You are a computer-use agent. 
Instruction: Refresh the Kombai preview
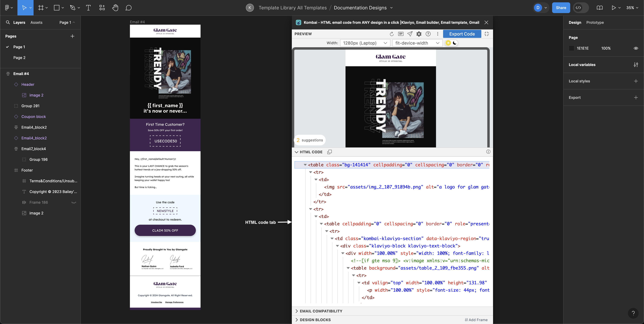pyautogui.click(x=391, y=34)
